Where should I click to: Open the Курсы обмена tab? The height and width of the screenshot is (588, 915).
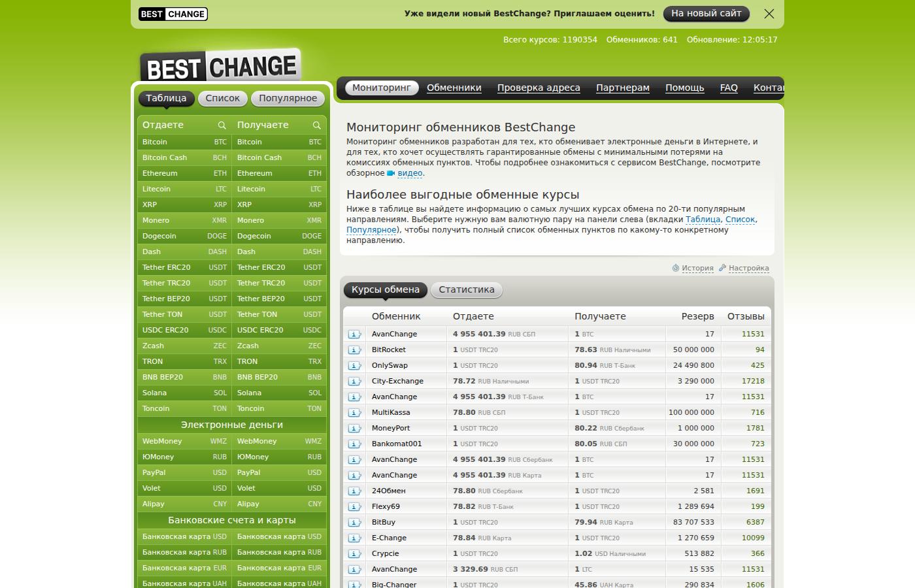tap(386, 289)
